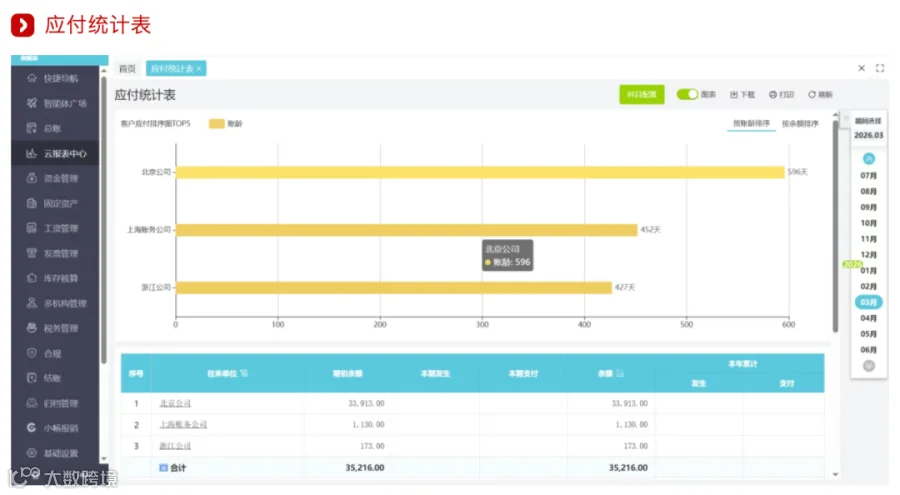900x495 pixels.
Task: Expand the 合计 total row
Action: pos(163,468)
